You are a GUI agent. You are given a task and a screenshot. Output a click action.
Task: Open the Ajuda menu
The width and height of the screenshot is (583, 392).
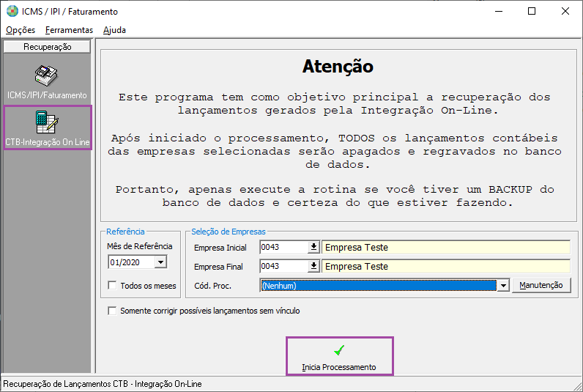(x=114, y=30)
